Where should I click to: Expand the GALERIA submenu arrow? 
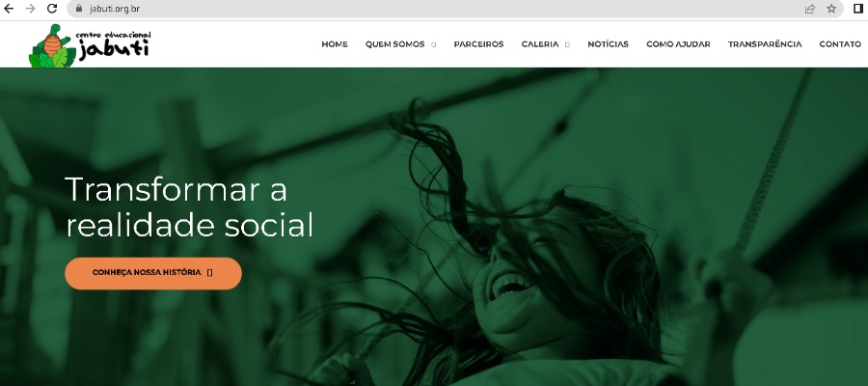tap(567, 44)
